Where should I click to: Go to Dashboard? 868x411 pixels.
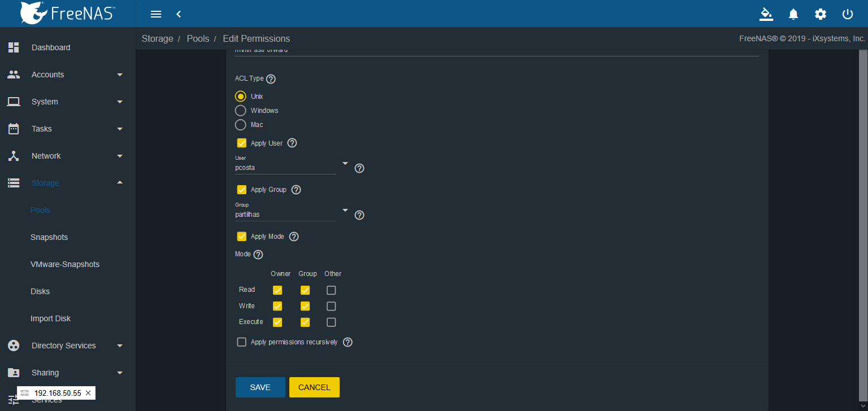tap(68, 47)
